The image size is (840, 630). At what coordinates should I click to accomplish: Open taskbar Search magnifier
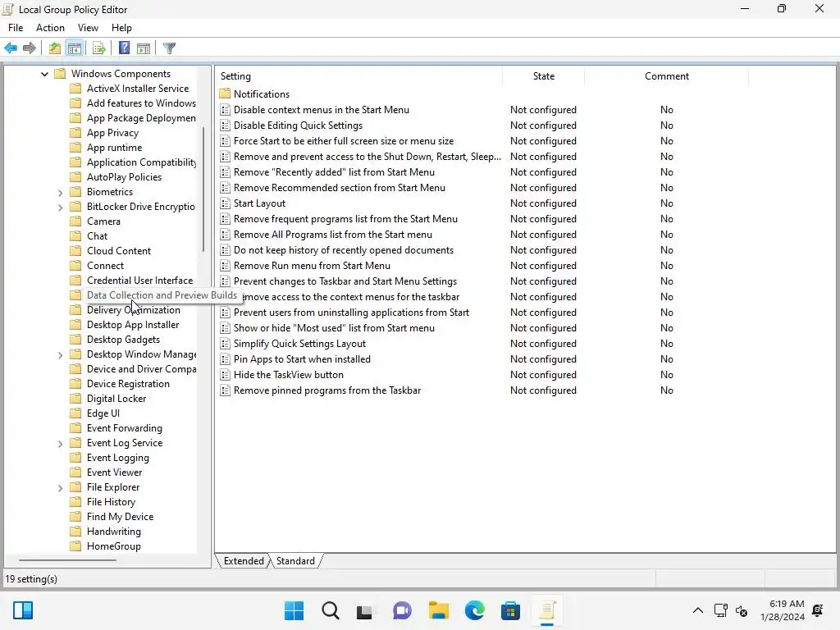click(331, 610)
